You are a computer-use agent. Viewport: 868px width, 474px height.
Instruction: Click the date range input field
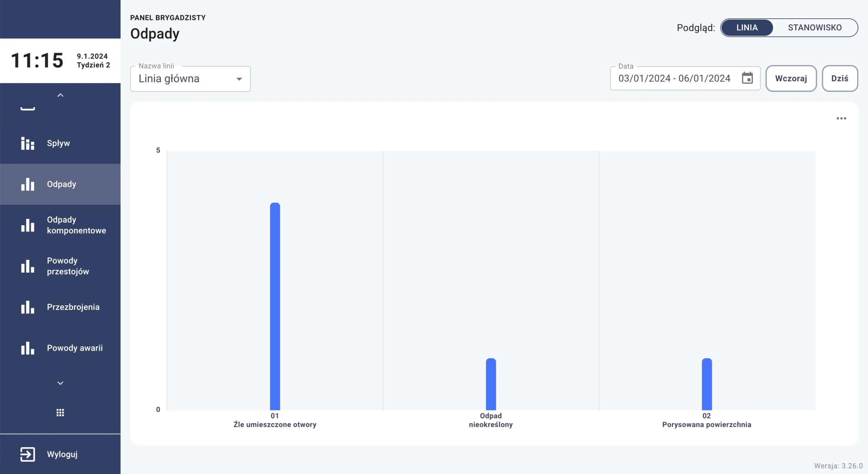674,78
